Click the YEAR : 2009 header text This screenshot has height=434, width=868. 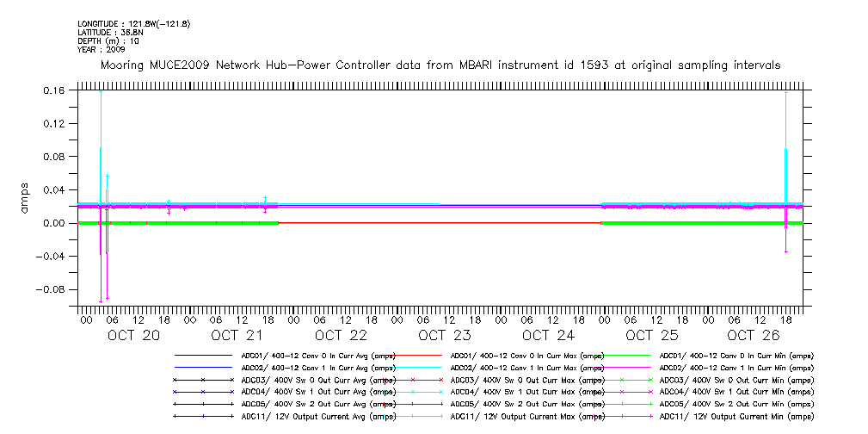[x=102, y=49]
